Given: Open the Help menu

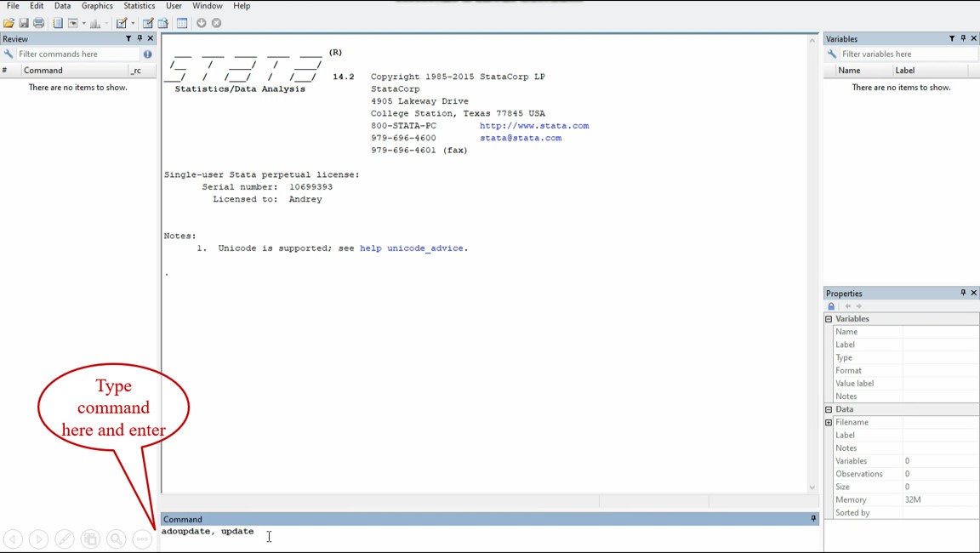Looking at the screenshot, I should point(242,6).
